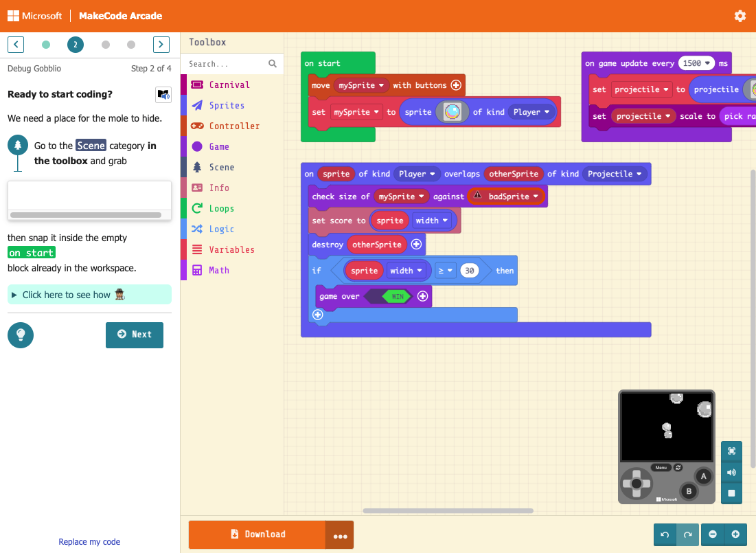Open more download options ellipsis
This screenshot has width=756, height=553.
point(340,535)
